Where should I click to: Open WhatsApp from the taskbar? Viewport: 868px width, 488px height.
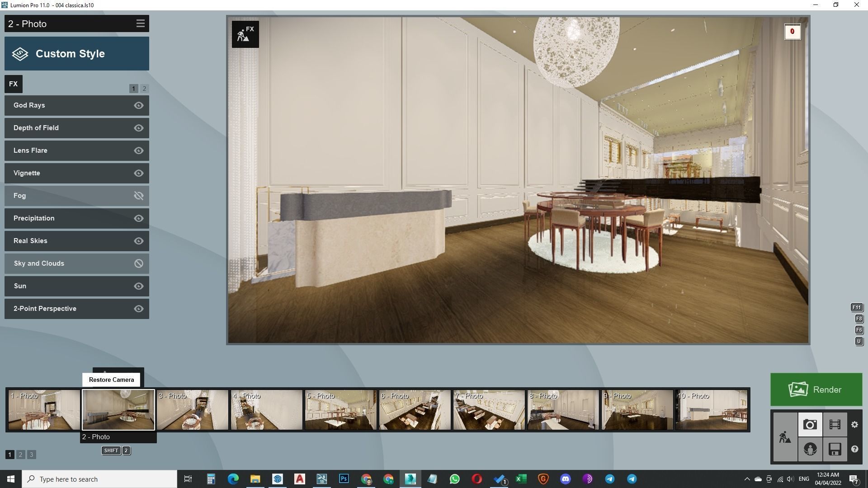click(x=454, y=479)
